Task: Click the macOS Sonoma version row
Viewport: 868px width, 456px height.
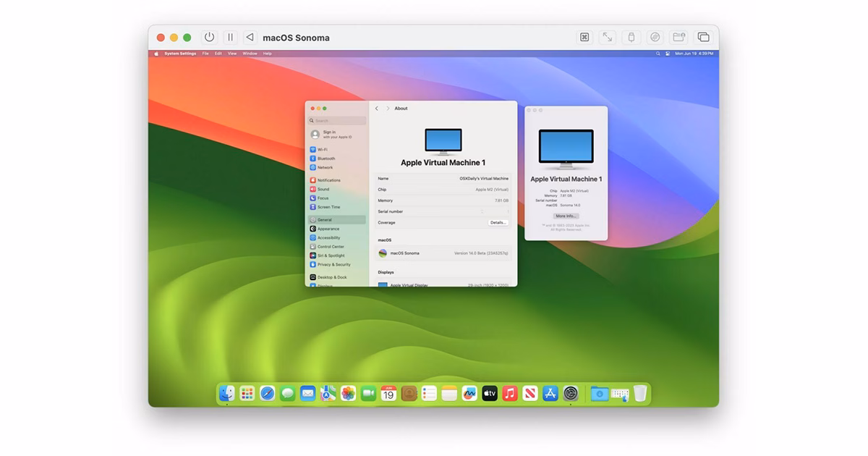Action: click(x=443, y=253)
